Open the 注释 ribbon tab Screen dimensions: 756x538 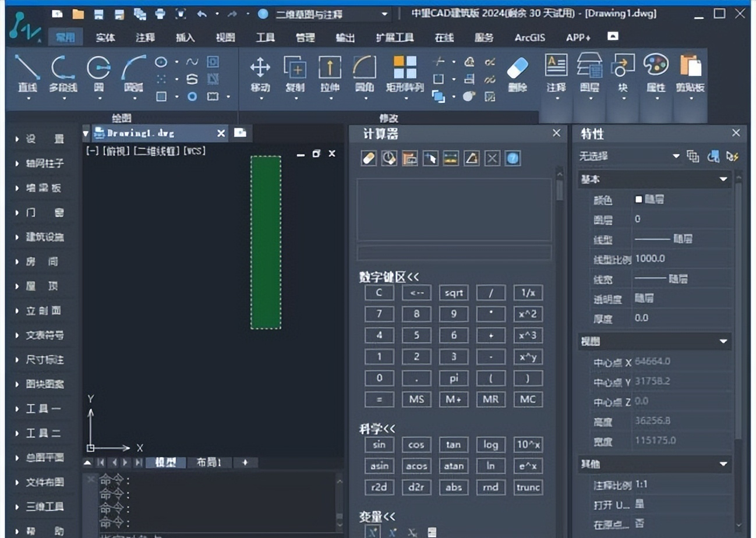coord(146,38)
